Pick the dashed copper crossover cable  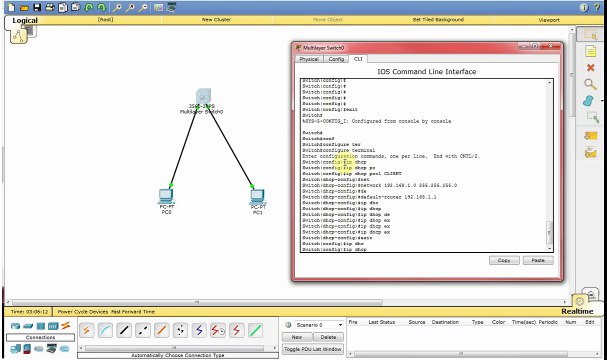coord(143,330)
